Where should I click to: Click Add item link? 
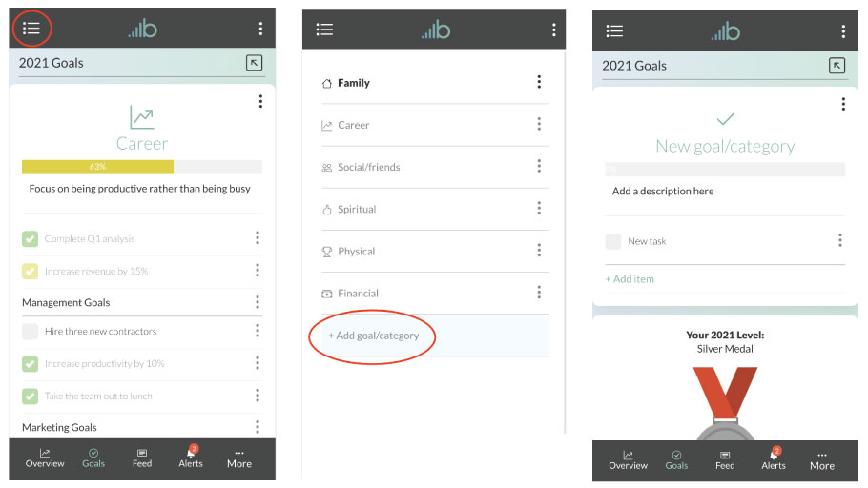(x=630, y=279)
